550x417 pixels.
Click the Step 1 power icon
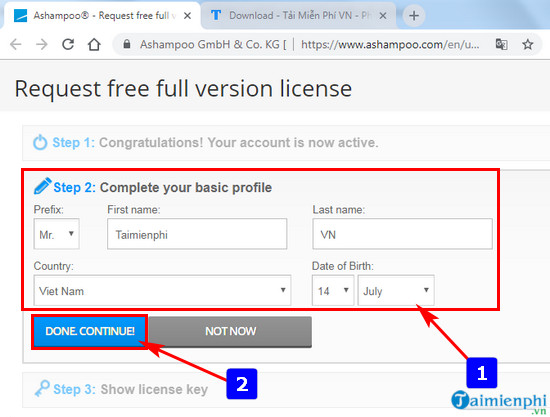(40, 142)
